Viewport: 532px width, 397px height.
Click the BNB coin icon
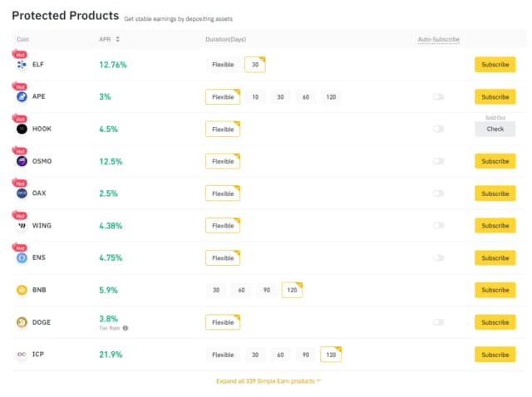22,290
